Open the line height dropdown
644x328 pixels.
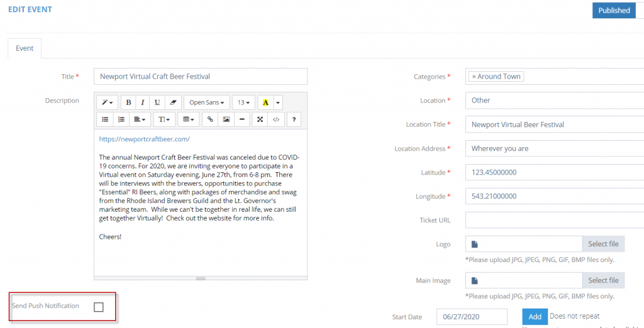[x=164, y=119]
